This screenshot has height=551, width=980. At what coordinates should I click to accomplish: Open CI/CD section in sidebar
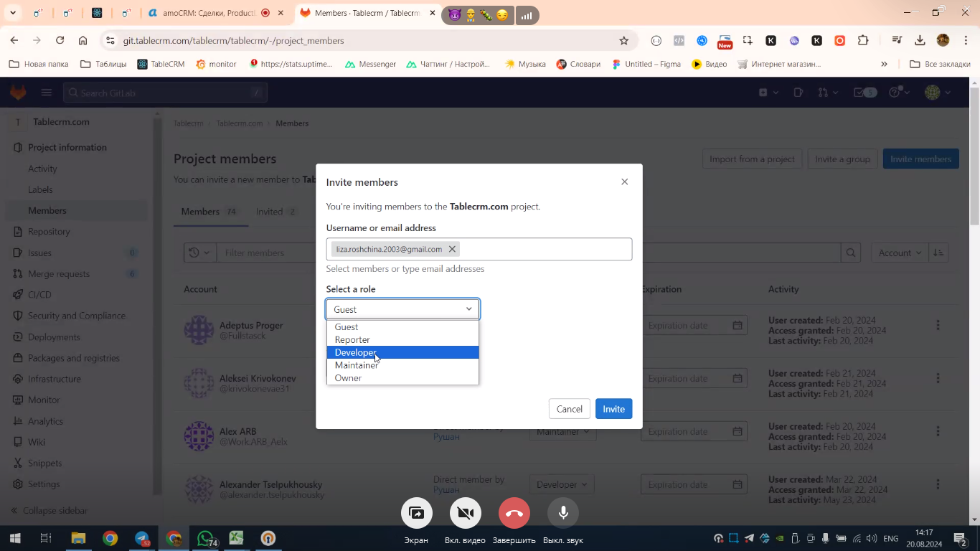pyautogui.click(x=39, y=295)
